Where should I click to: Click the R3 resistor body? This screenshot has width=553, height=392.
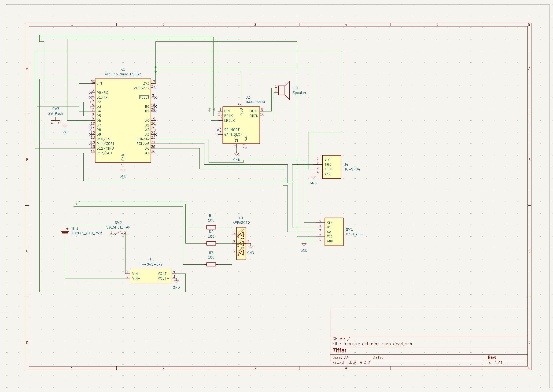[x=211, y=264]
